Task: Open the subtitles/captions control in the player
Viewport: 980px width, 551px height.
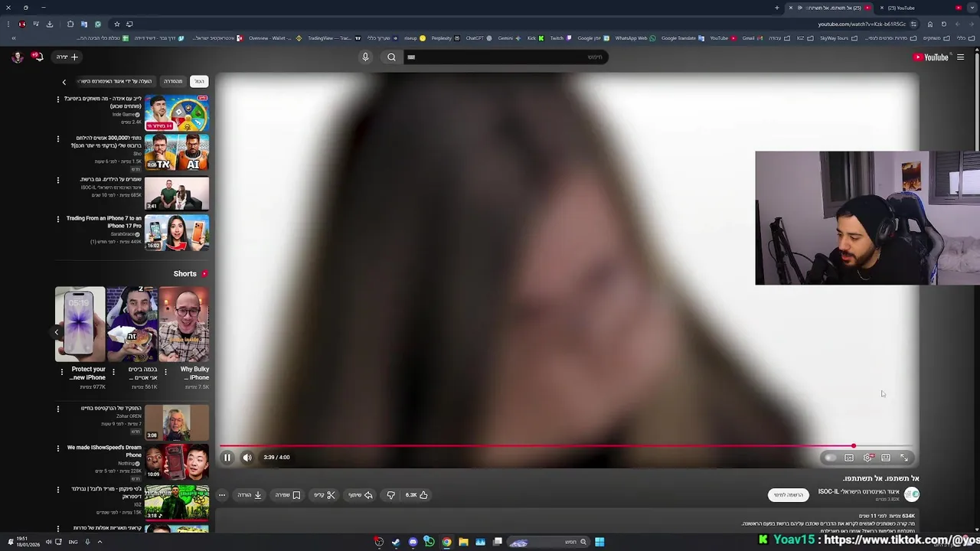Action: point(849,458)
